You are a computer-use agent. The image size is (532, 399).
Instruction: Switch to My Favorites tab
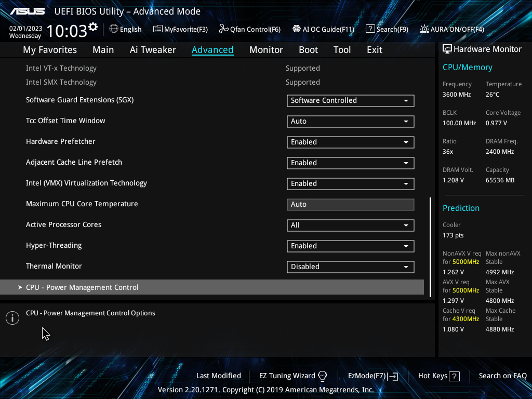(50, 50)
